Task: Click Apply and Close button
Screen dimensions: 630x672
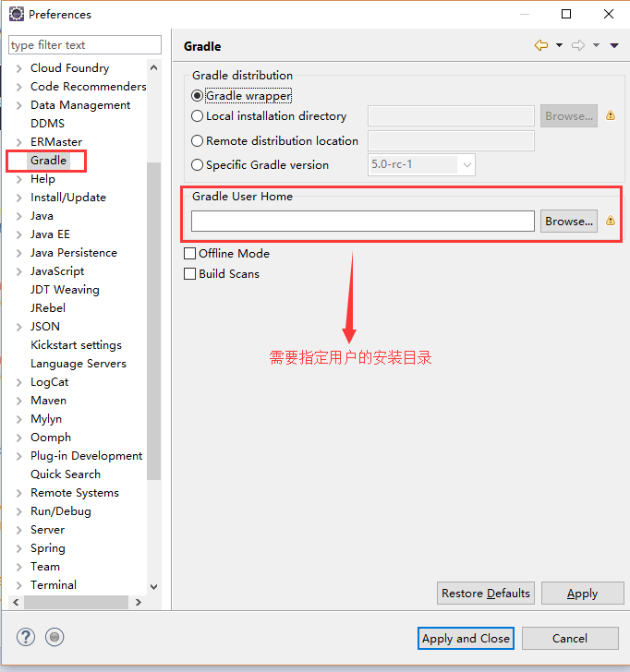Action: 466,639
